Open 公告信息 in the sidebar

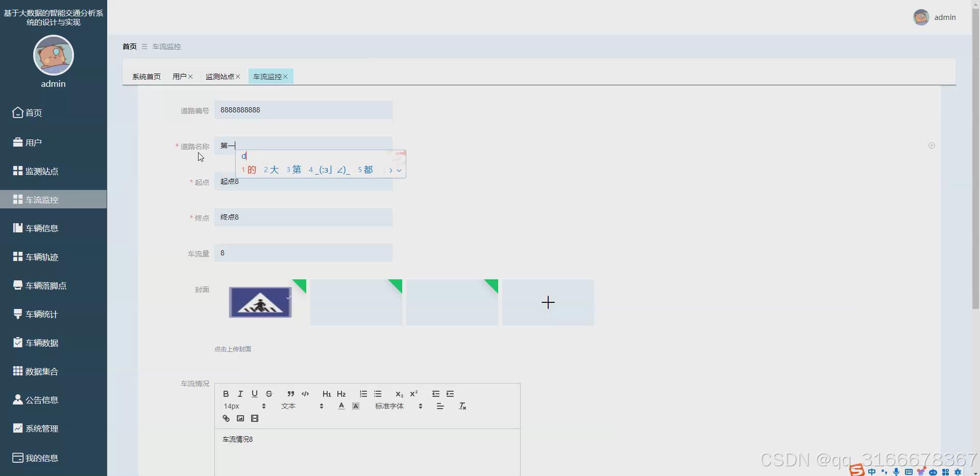point(54,400)
